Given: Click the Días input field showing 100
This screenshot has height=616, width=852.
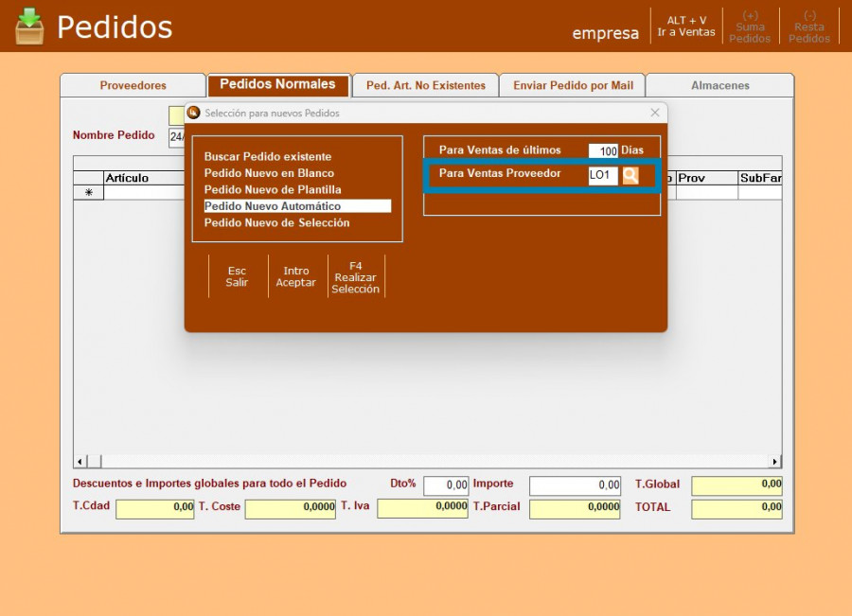Looking at the screenshot, I should pos(603,151).
